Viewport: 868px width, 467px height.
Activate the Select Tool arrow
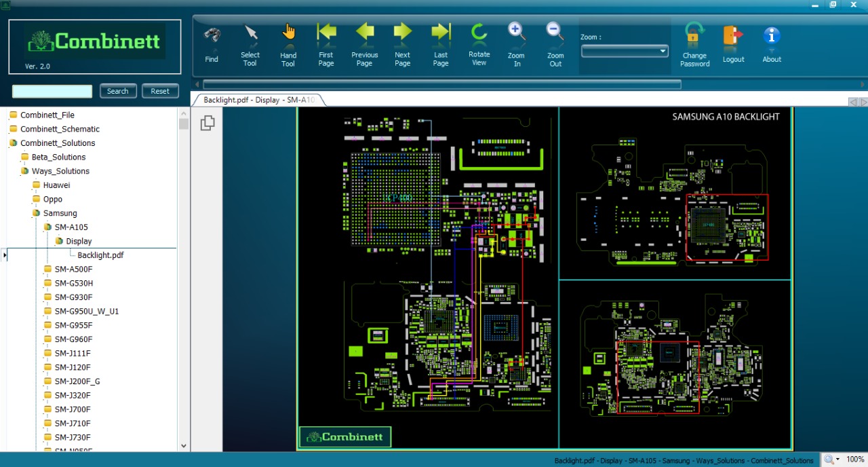click(250, 45)
